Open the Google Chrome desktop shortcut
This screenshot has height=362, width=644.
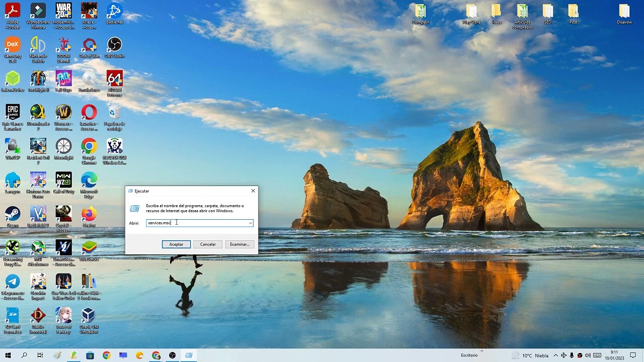[x=89, y=151]
